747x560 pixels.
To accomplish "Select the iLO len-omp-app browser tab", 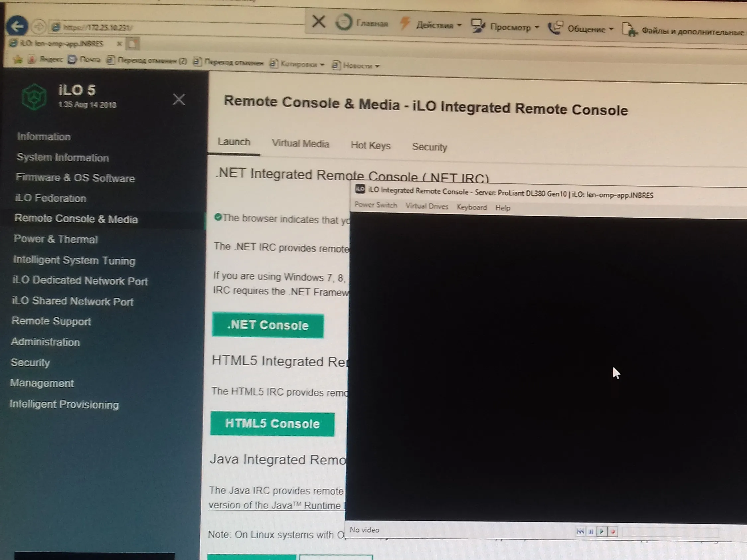I will click(61, 43).
